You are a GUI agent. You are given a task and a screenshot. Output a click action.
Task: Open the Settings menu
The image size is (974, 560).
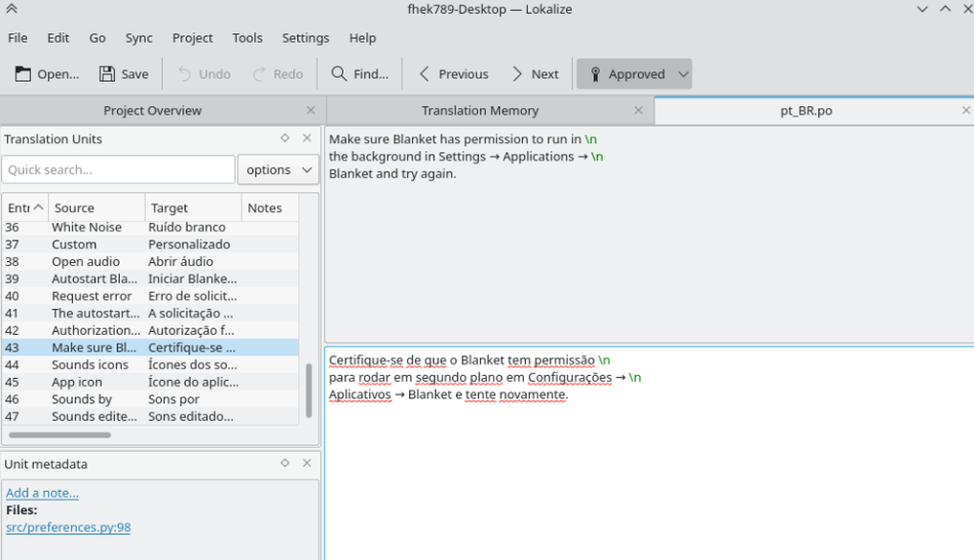pos(306,38)
